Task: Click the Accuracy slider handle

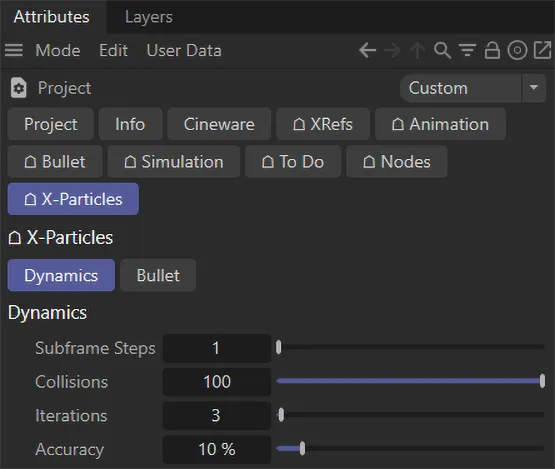Action: pyautogui.click(x=302, y=448)
